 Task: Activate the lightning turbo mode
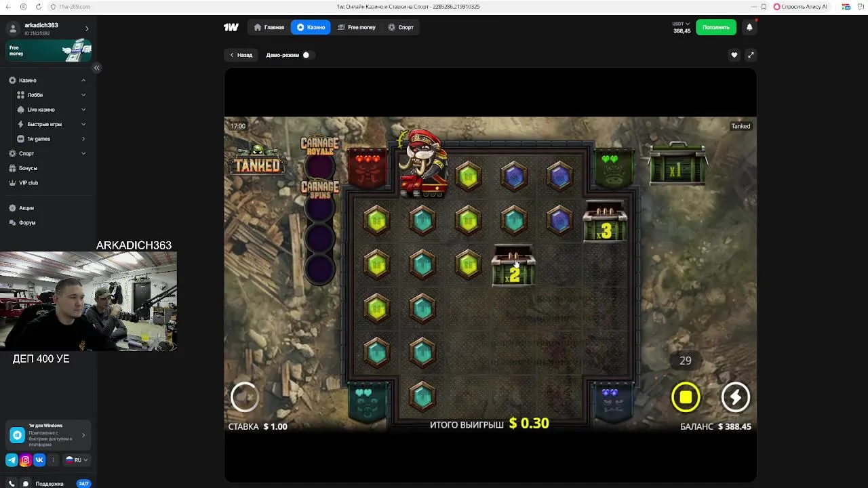[736, 397]
